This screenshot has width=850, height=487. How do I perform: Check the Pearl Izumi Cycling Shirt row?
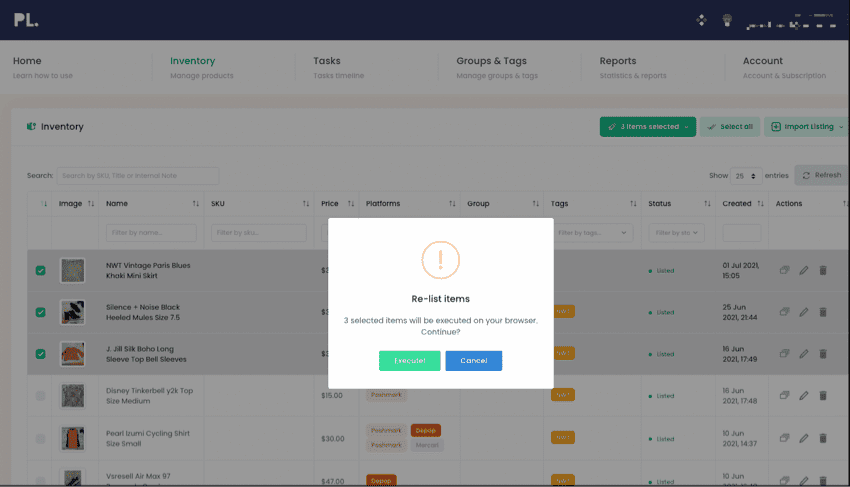(40, 438)
